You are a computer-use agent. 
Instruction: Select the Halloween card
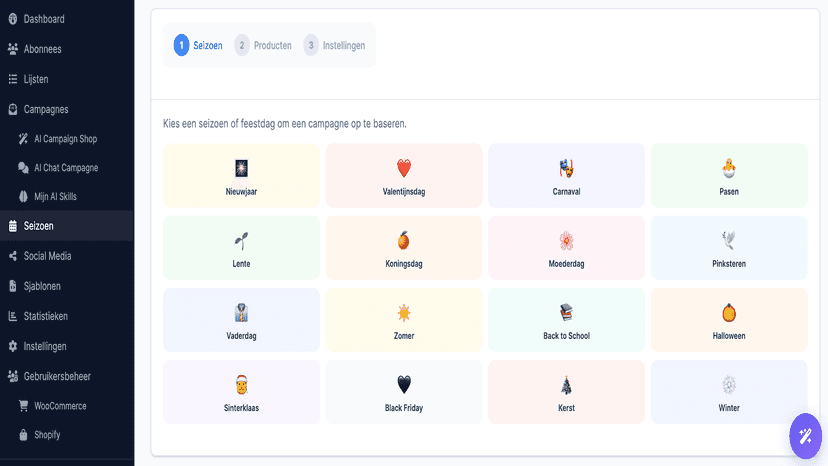729,320
